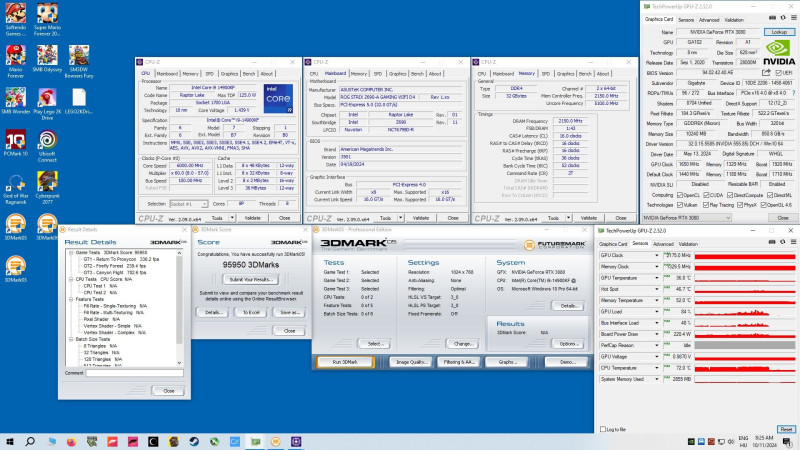Open Sensors tab in GPU-Z Graphics Card window
This screenshot has width=800, height=450.
[686, 19]
